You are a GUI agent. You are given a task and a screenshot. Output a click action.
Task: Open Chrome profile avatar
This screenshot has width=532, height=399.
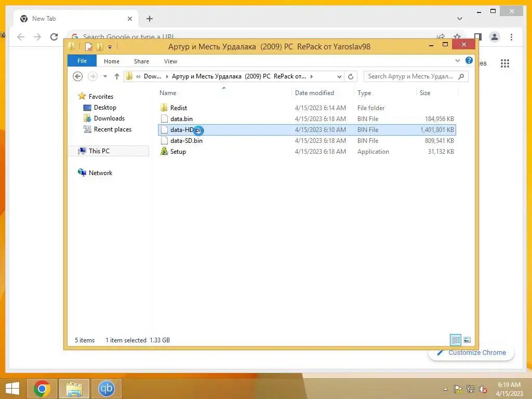click(495, 37)
